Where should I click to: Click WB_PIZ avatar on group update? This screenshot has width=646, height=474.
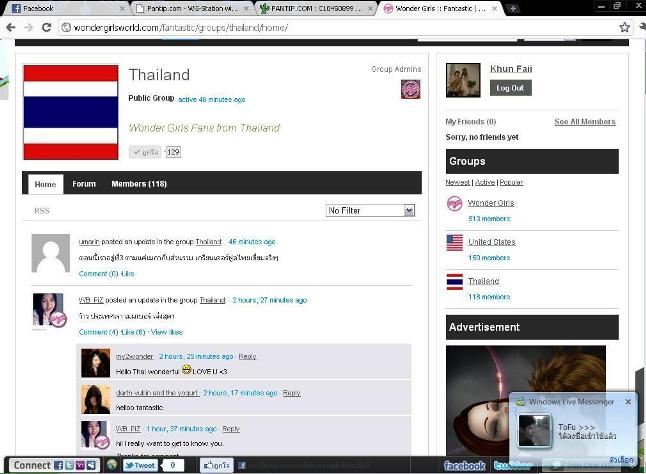click(x=48, y=310)
